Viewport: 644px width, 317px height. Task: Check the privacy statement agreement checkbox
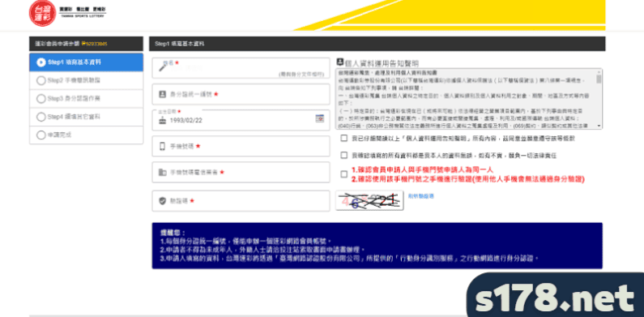343,139
